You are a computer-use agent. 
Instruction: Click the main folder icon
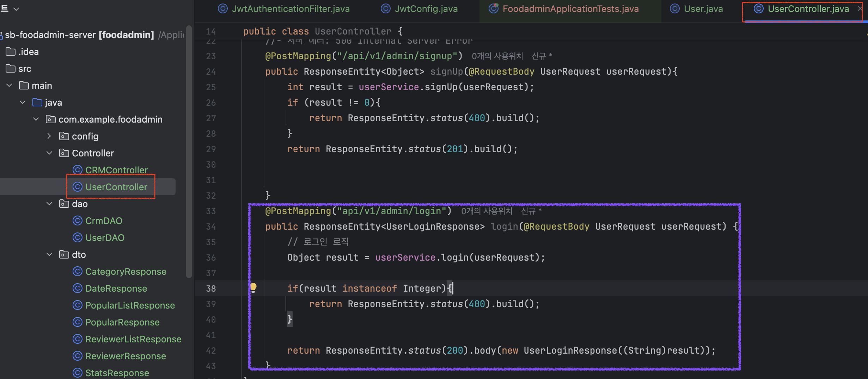click(x=24, y=86)
